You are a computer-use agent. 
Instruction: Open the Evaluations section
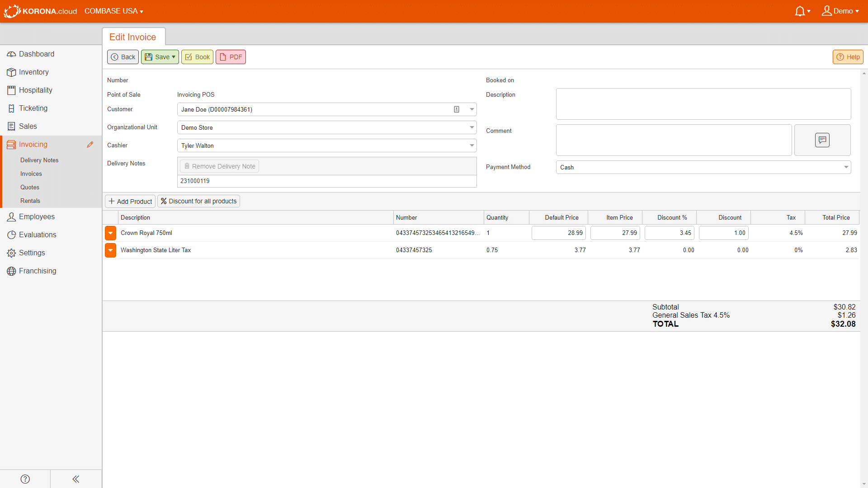tap(51, 235)
